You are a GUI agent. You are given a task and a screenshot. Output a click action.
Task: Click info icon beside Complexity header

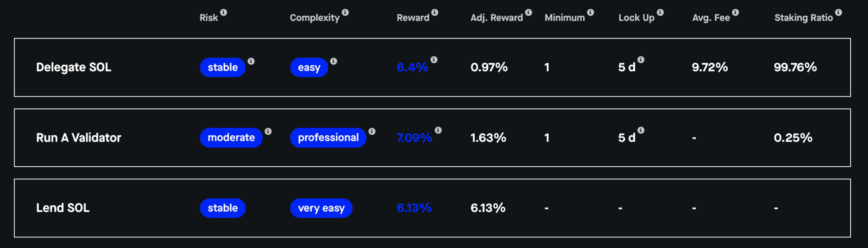click(x=345, y=12)
